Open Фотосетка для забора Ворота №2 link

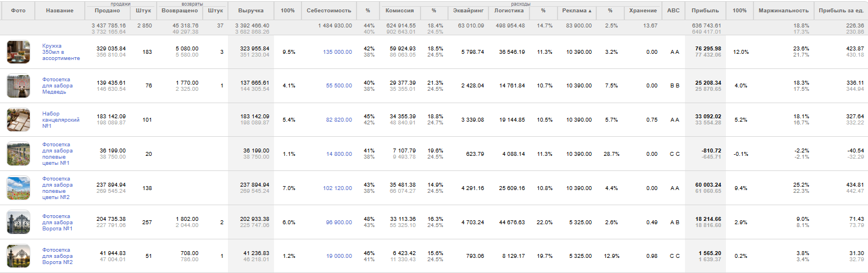[x=57, y=256]
